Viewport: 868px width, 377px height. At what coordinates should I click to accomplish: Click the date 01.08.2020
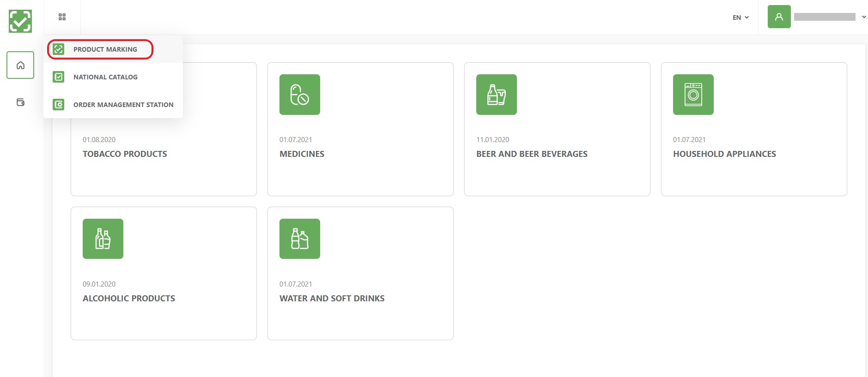pyautogui.click(x=99, y=140)
